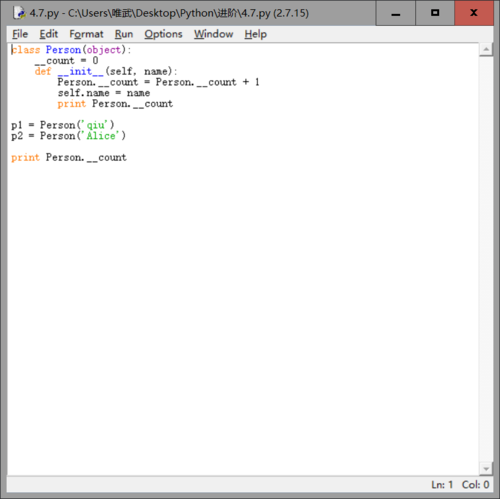The height and width of the screenshot is (499, 500).
Task: Place cursor after the __count = 0 line
Action: pyautogui.click(x=98, y=61)
